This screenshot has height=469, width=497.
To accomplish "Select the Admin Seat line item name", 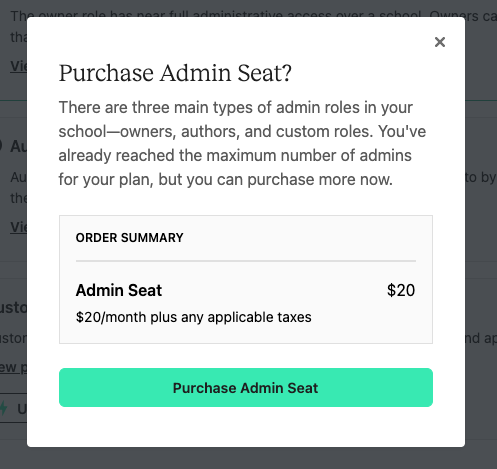I will [119, 290].
